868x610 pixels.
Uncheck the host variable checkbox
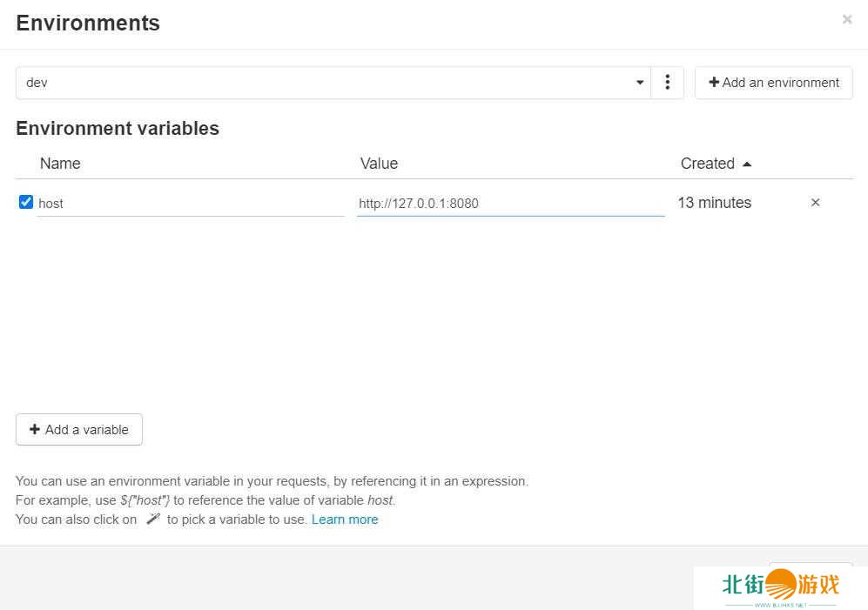[x=26, y=203]
